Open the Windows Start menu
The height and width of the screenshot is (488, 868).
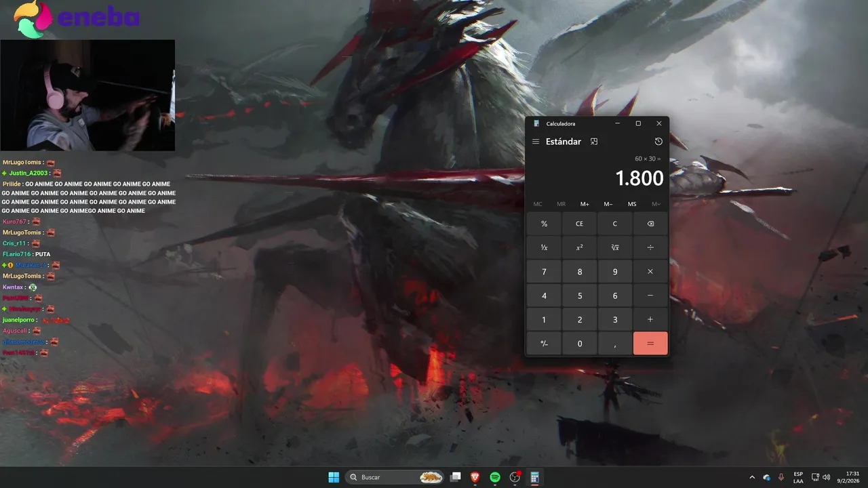(x=334, y=477)
